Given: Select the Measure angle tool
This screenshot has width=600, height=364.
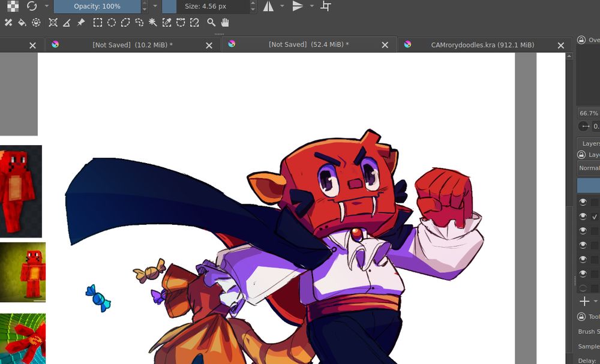Looking at the screenshot, I should click(x=67, y=23).
